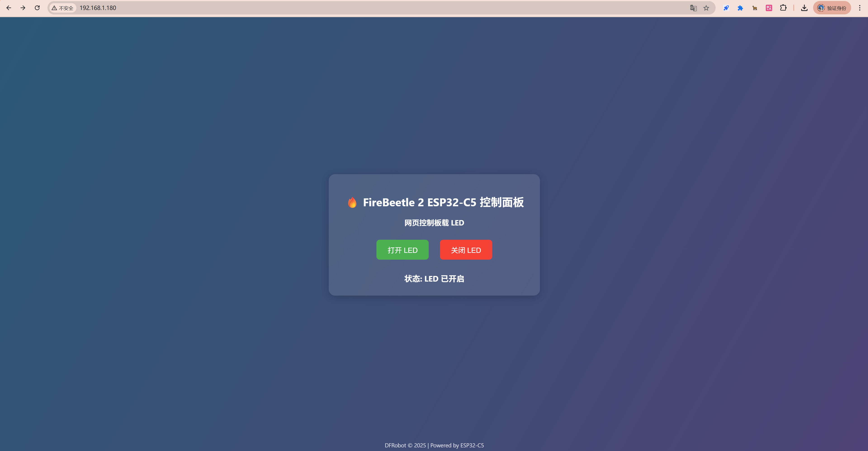Open the downloads tray
This screenshot has width=868, height=451.
804,8
